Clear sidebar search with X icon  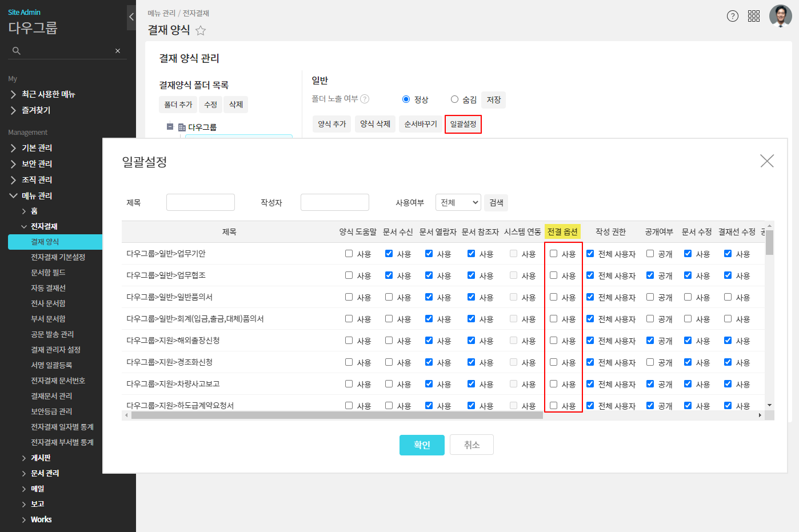pos(118,51)
